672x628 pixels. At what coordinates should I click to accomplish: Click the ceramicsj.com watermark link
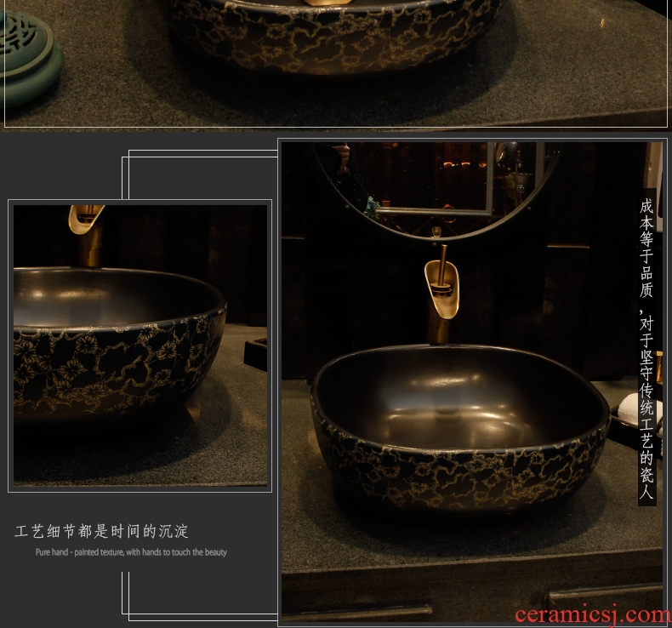(592, 614)
